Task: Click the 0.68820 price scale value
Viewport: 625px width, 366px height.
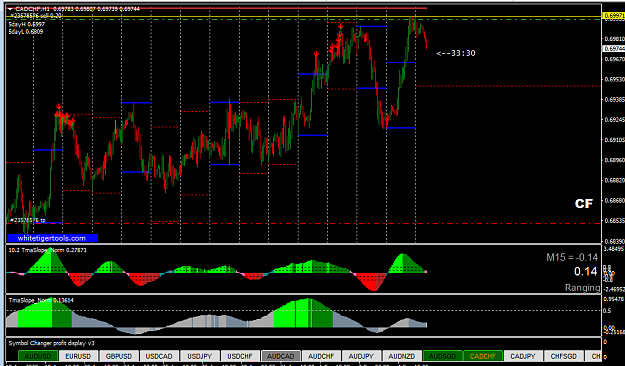Action: (615, 180)
